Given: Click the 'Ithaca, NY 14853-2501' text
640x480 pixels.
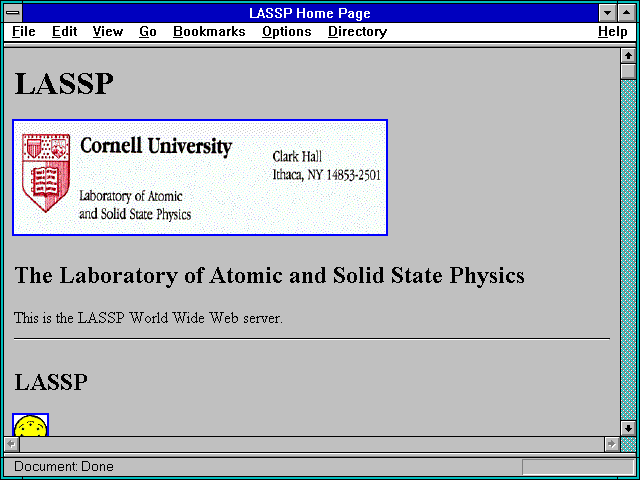Looking at the screenshot, I should (x=327, y=175).
